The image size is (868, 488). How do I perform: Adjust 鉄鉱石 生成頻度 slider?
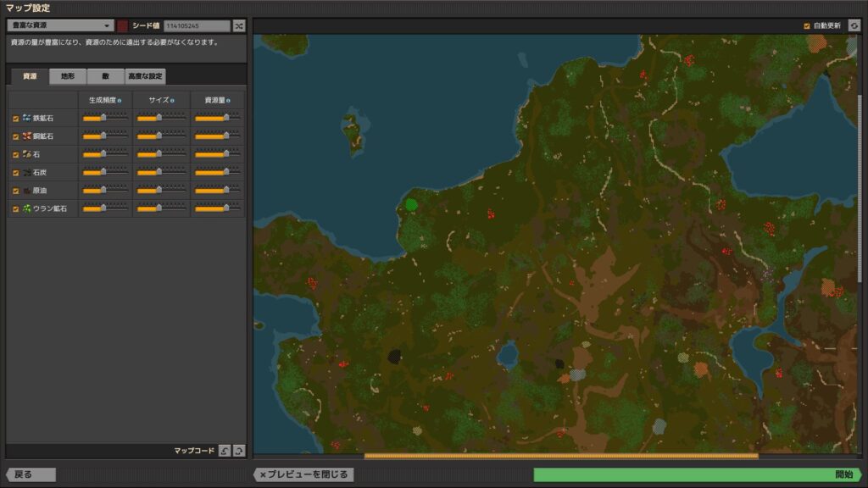[105, 117]
